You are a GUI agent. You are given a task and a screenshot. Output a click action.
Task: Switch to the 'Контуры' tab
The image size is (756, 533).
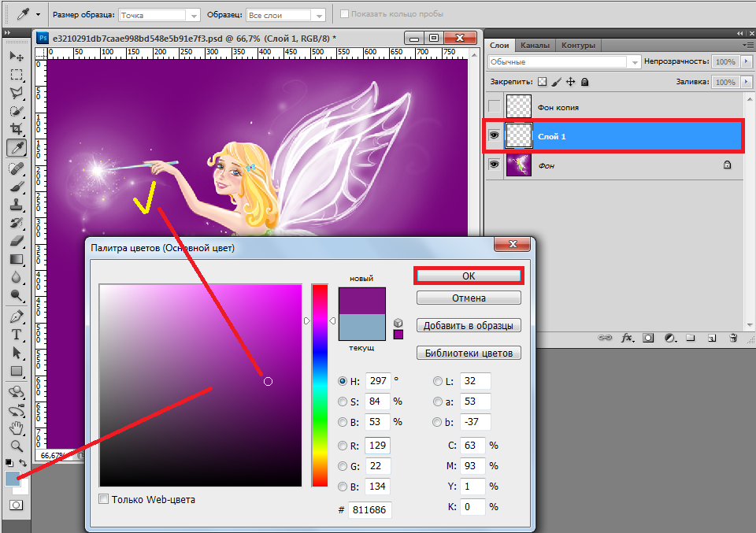tap(578, 46)
